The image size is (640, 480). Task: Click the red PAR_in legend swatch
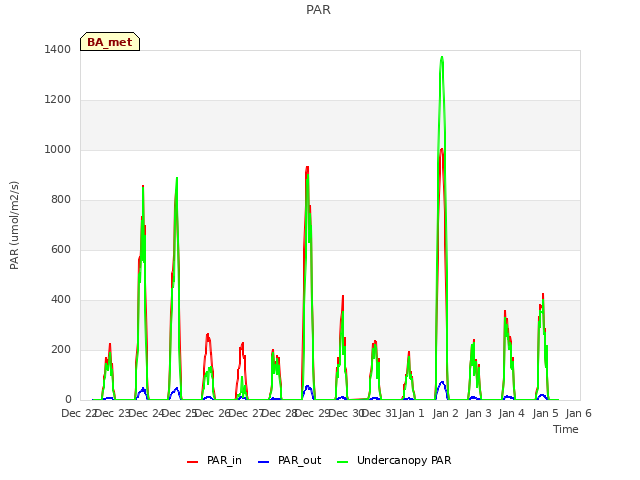(193, 462)
